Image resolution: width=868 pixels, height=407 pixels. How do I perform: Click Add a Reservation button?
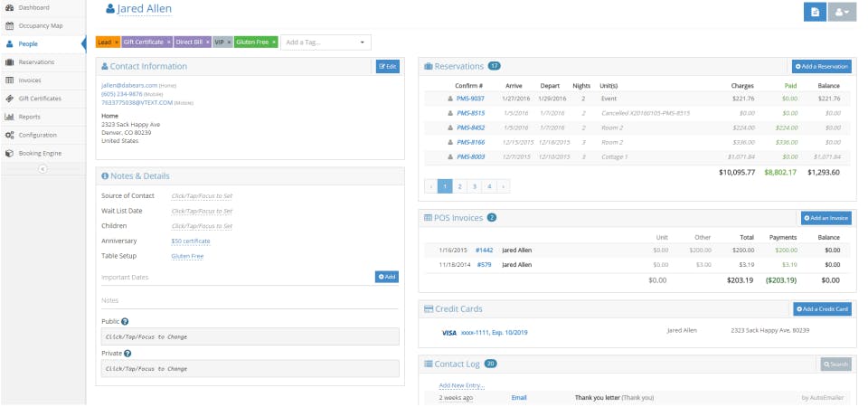[x=822, y=66]
